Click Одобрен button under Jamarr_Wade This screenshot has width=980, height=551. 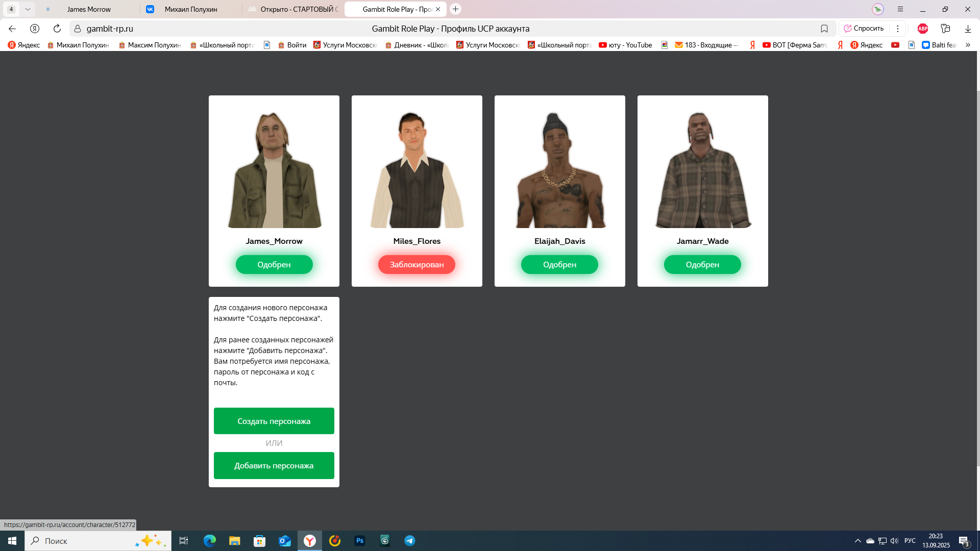click(x=702, y=264)
